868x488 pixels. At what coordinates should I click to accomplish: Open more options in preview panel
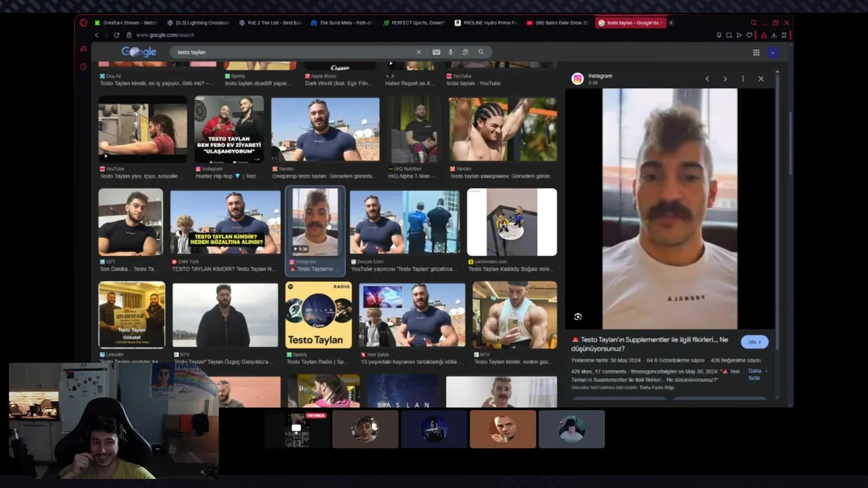point(743,79)
